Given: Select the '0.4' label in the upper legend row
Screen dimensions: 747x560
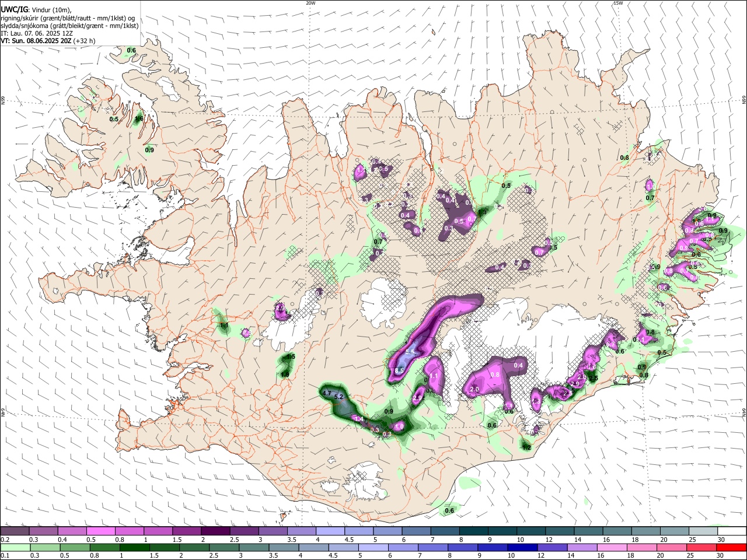Looking at the screenshot, I should point(62,540).
